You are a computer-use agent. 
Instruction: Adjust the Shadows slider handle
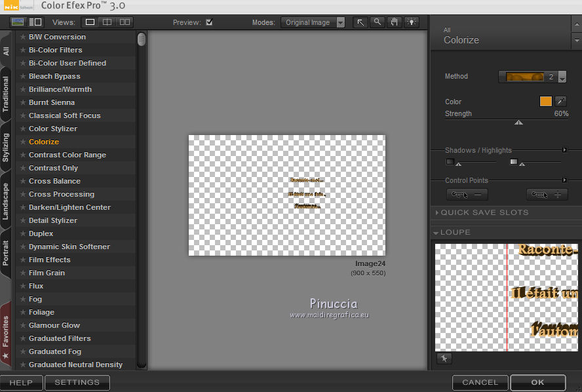point(459,164)
